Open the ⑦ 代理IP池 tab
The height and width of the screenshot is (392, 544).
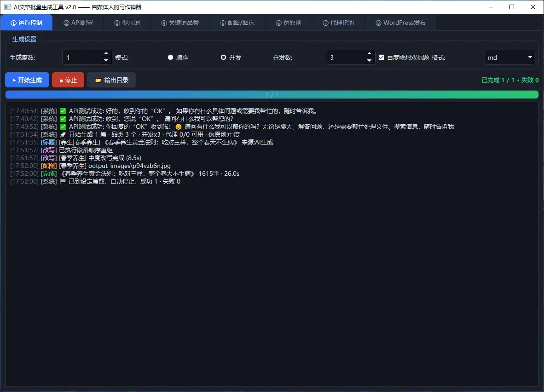[x=338, y=23]
